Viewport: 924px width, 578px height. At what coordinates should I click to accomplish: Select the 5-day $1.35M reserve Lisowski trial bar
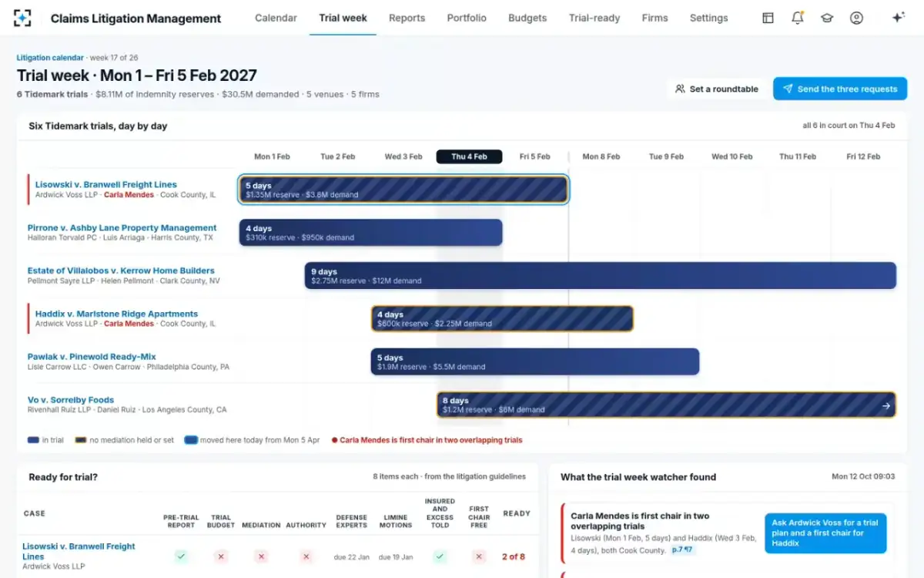403,190
